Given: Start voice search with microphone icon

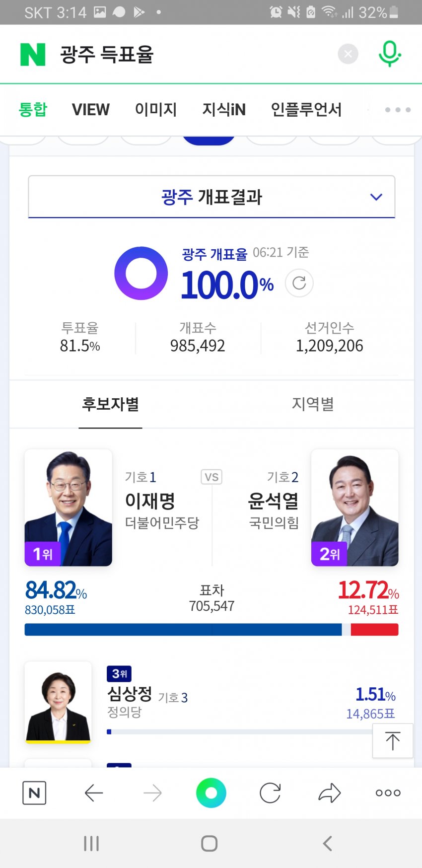Looking at the screenshot, I should (389, 54).
